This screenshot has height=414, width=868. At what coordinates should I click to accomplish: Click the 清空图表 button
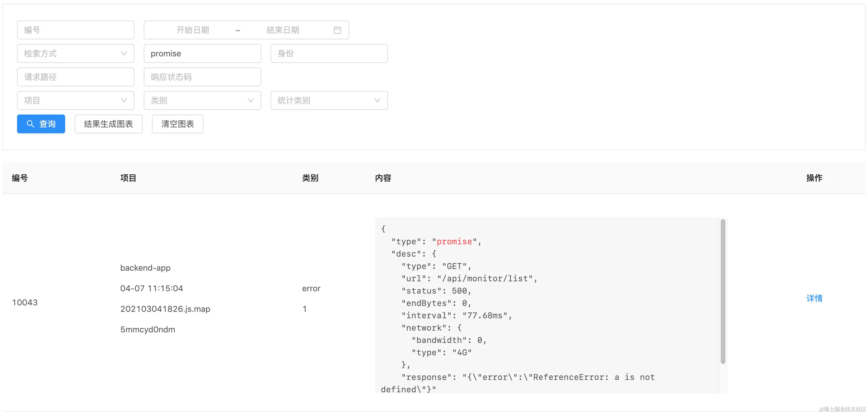[178, 124]
